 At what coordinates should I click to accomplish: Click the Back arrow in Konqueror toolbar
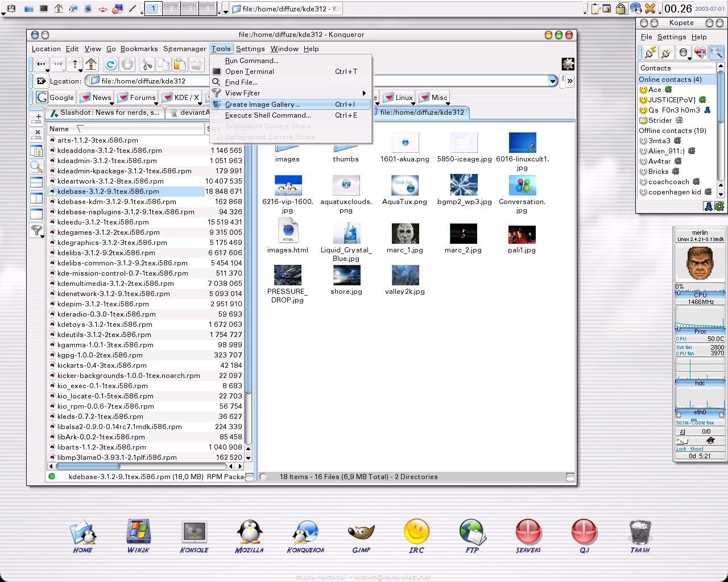tap(42, 64)
